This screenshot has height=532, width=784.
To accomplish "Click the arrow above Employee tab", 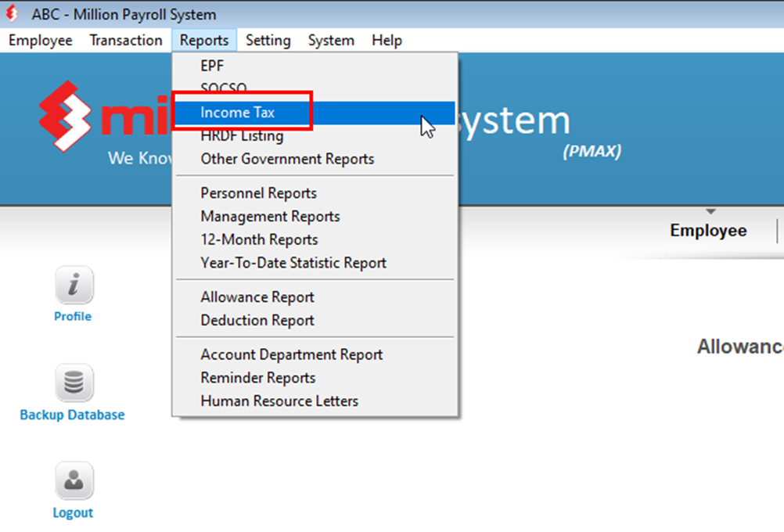I will point(710,211).
